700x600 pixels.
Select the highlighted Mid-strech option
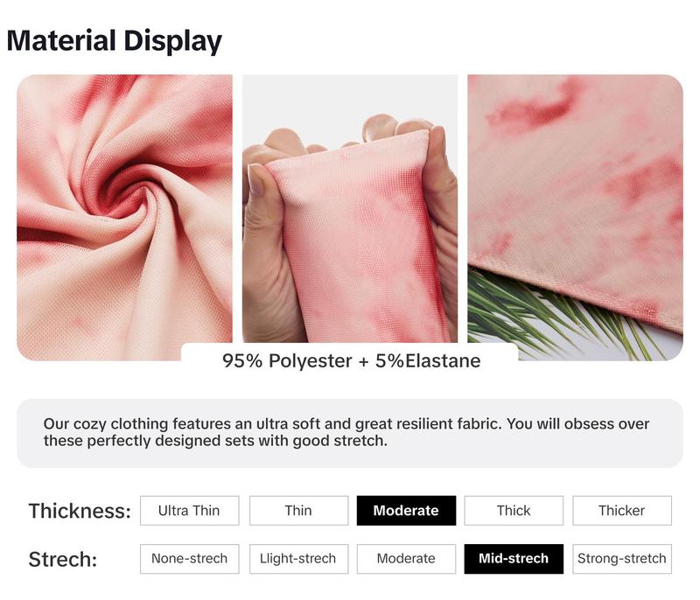tap(514, 559)
